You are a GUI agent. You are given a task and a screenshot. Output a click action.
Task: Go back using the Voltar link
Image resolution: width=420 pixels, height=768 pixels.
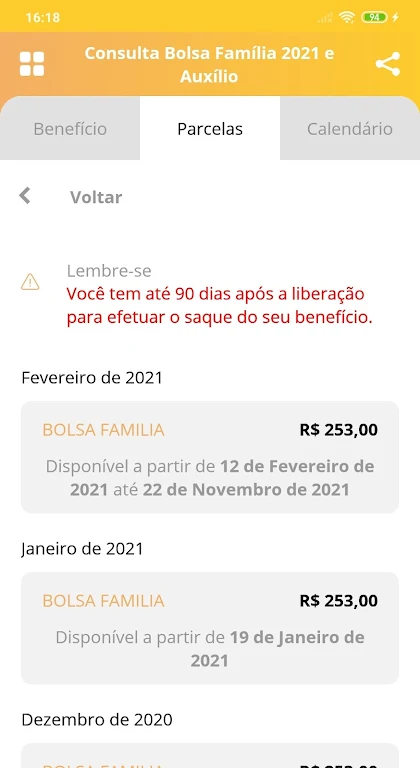point(96,197)
